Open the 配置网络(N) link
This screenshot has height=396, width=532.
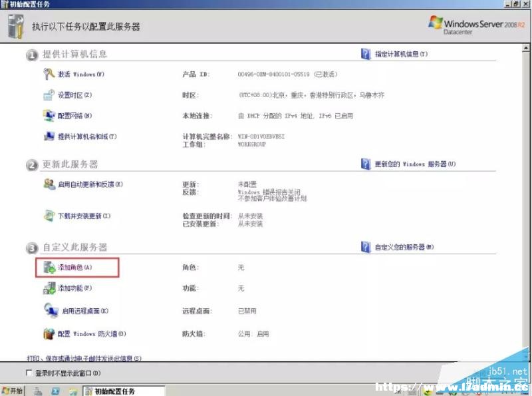coord(74,116)
